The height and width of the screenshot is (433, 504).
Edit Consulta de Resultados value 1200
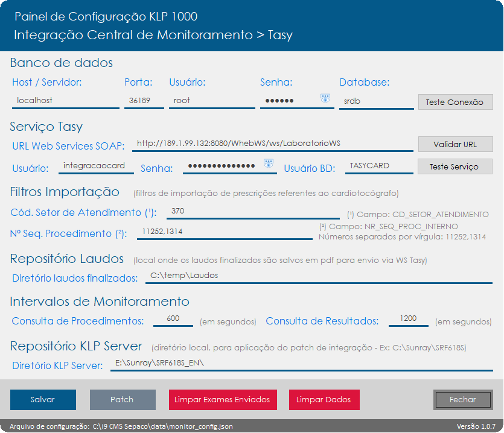pyautogui.click(x=408, y=319)
